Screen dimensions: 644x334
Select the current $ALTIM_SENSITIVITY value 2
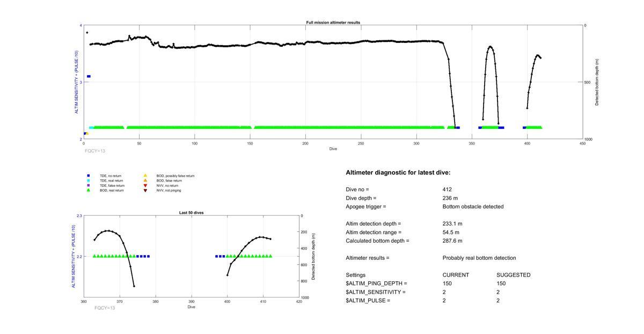[444, 292]
